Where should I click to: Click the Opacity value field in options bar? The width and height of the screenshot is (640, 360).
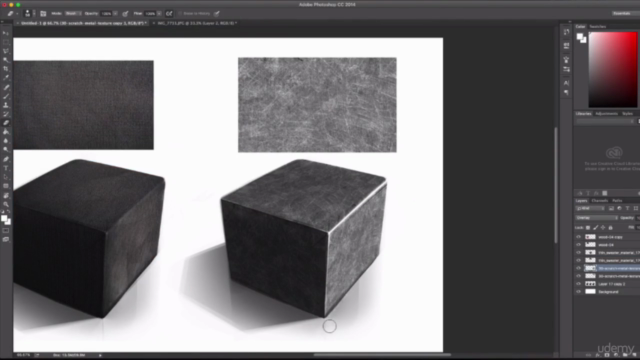click(106, 13)
